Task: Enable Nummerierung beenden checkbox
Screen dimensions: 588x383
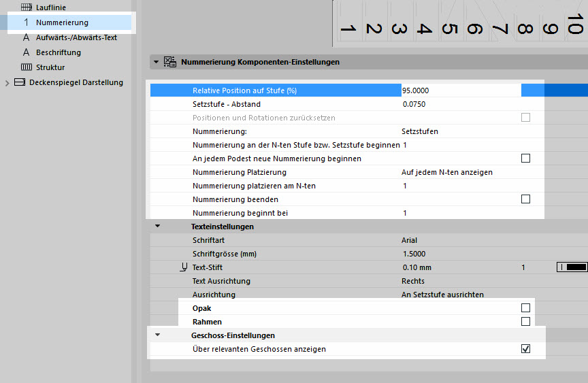Action: 526,199
